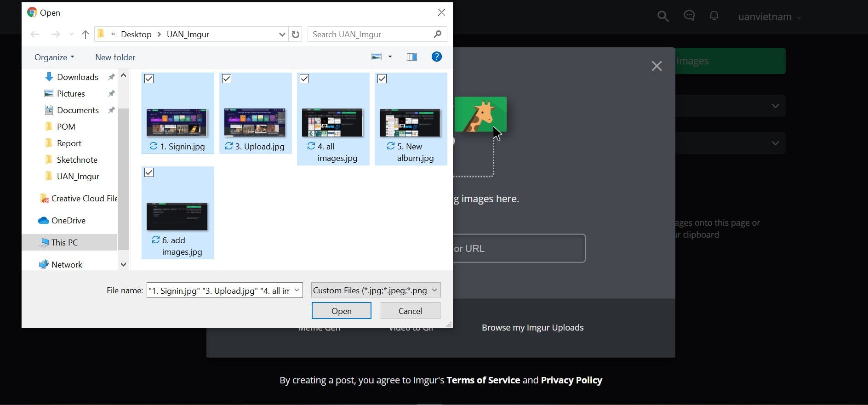This screenshot has height=405, width=868.
Task: Click the 6. add images.jpg thumbnail
Action: pos(177,216)
